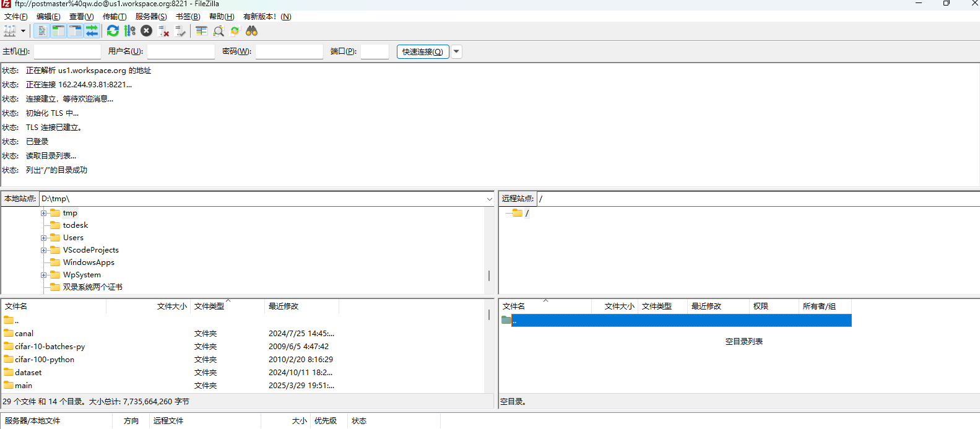This screenshot has height=429, width=980.
Task: Sort remote files by 所有者/组 column
Action: (x=825, y=306)
